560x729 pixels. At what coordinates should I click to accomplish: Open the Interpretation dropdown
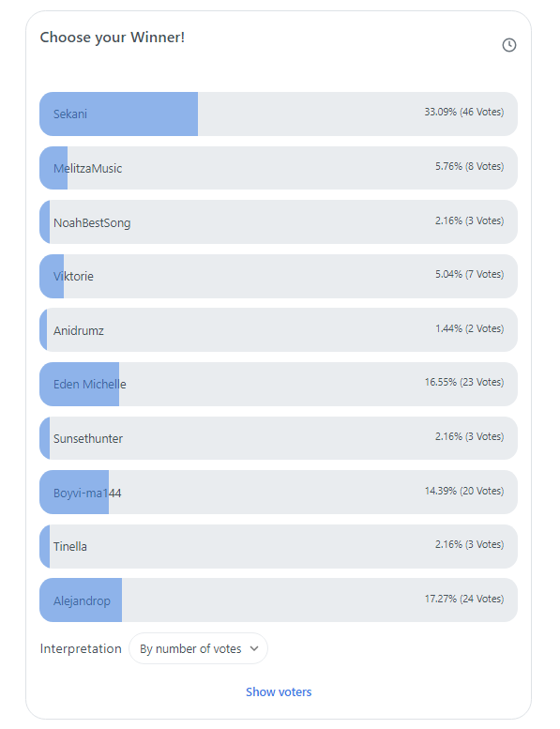tap(198, 648)
